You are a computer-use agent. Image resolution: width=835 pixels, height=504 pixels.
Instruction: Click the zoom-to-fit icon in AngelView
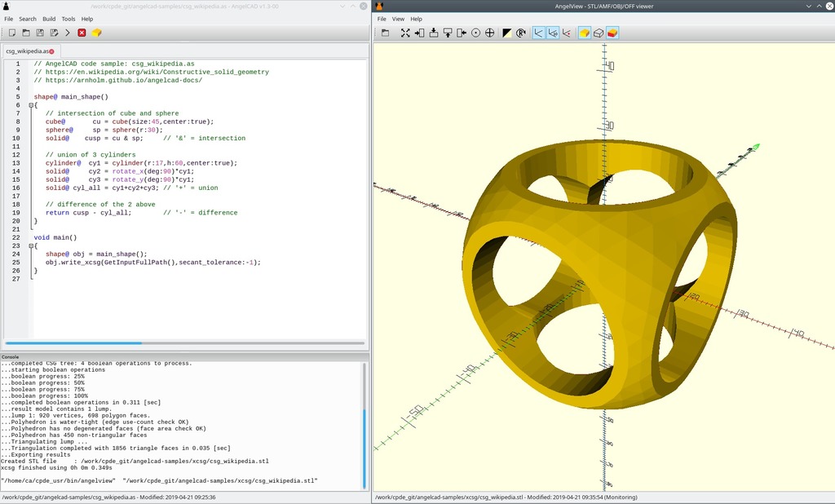[x=405, y=33]
